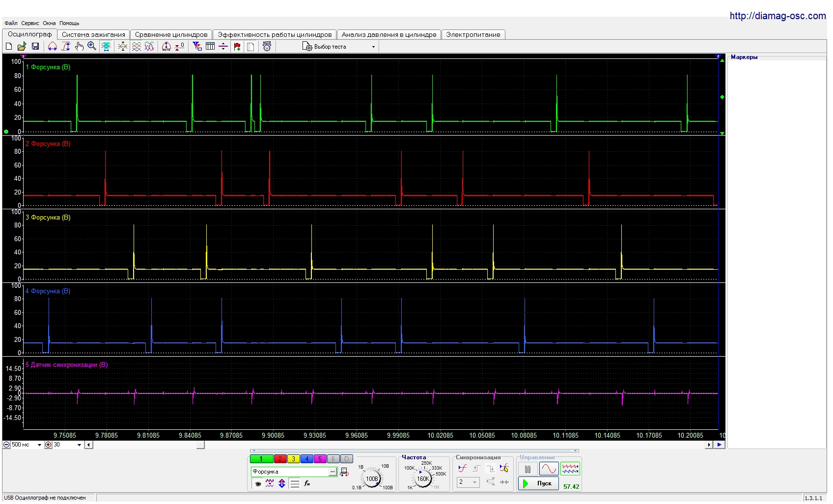Select the 'Осциллограф' tab
The height and width of the screenshot is (504, 833).
[x=29, y=34]
